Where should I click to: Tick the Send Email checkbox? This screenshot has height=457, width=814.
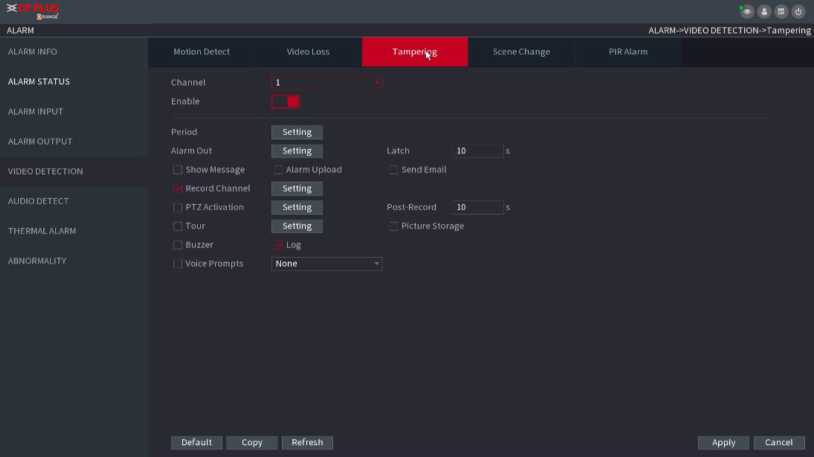tap(393, 170)
